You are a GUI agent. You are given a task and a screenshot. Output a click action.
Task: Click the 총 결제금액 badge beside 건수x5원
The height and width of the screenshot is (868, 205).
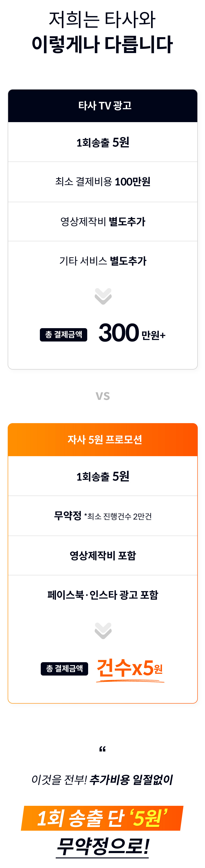pos(65,669)
